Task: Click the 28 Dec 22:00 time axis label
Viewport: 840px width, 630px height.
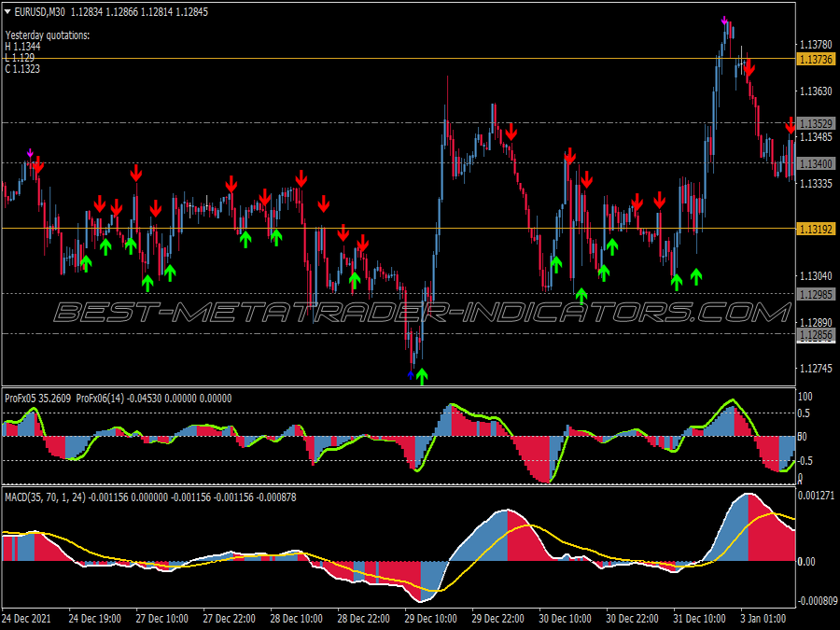Action: pyautogui.click(x=364, y=619)
